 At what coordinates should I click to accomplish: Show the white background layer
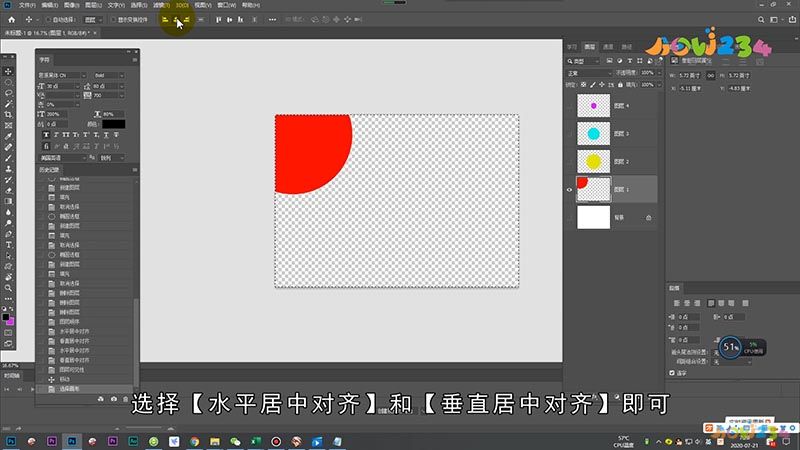[569, 218]
